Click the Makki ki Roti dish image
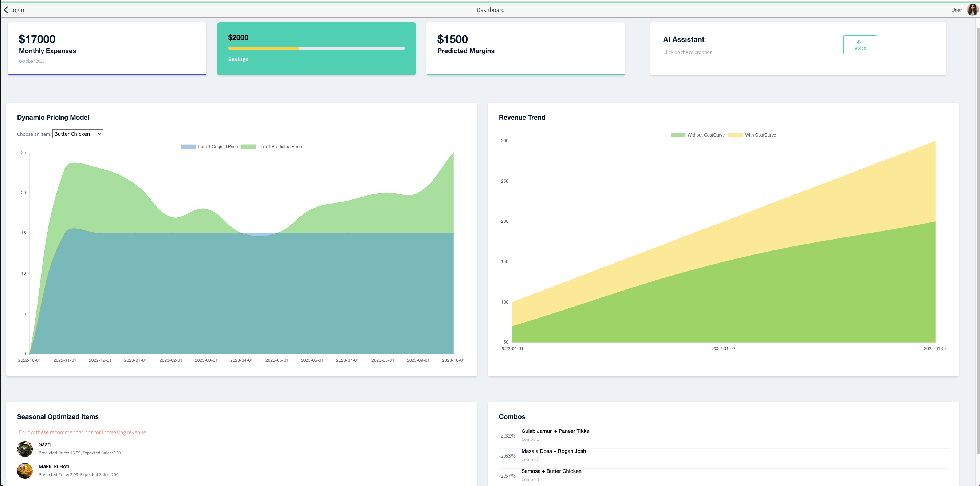Viewport: 980px width, 486px height. [25, 470]
